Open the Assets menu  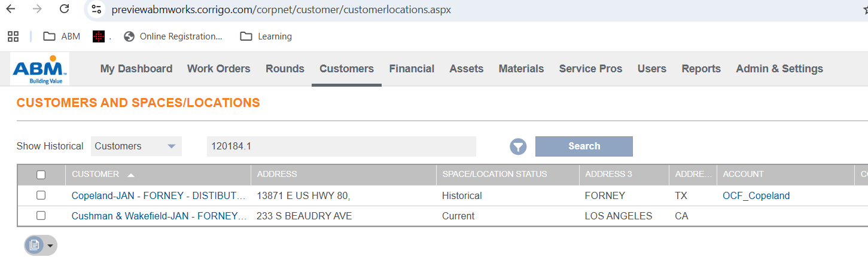(x=467, y=69)
